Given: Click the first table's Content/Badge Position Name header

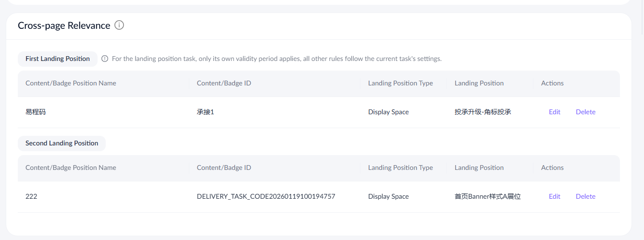Looking at the screenshot, I should [x=71, y=83].
